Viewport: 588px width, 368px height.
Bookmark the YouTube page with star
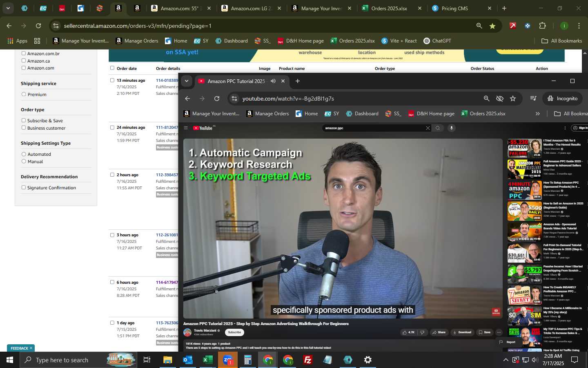coord(513,99)
